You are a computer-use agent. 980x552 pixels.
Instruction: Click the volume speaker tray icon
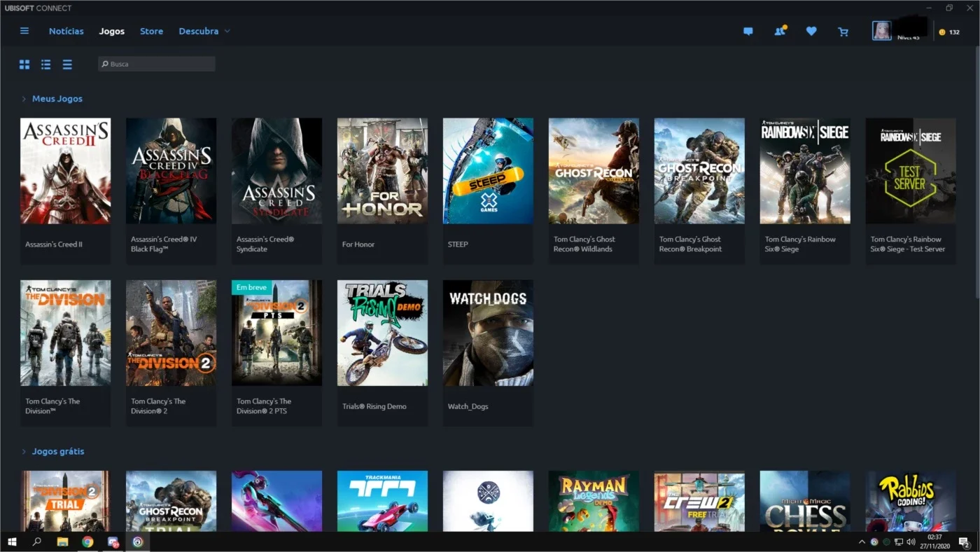click(x=911, y=542)
